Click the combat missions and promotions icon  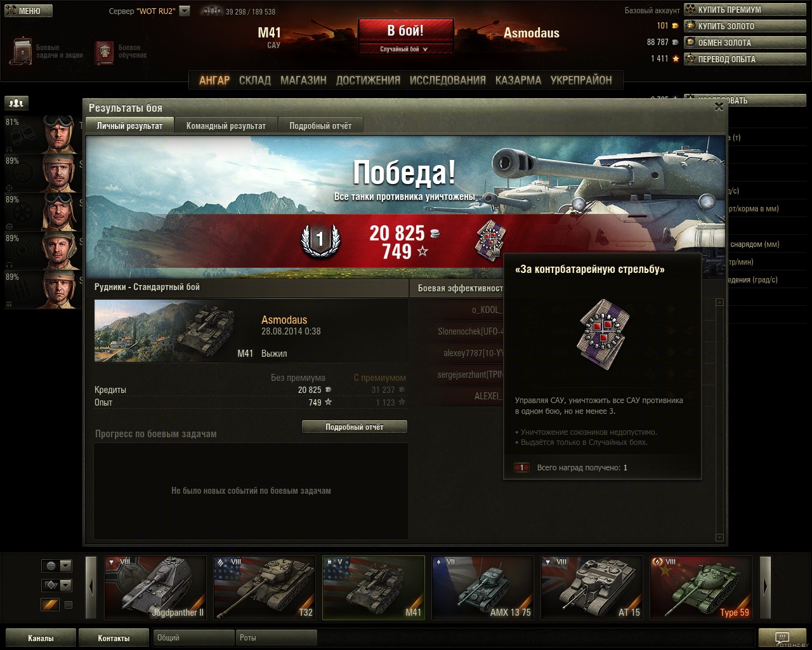click(x=21, y=51)
